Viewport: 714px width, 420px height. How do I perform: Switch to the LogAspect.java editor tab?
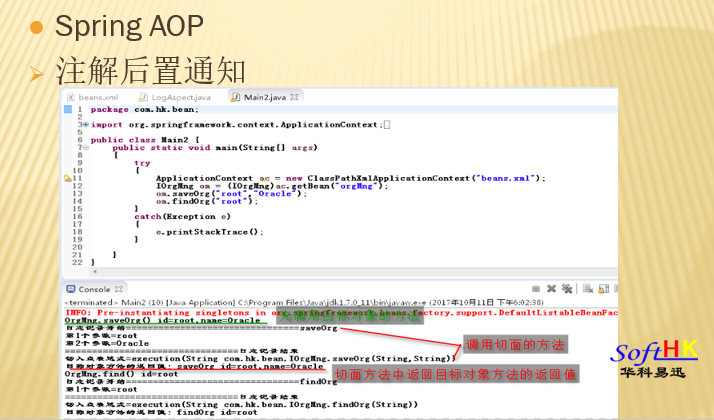pos(175,97)
